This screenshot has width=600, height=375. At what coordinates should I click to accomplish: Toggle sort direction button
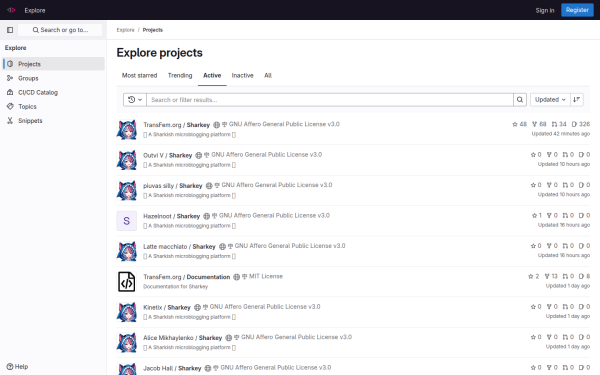coord(577,99)
